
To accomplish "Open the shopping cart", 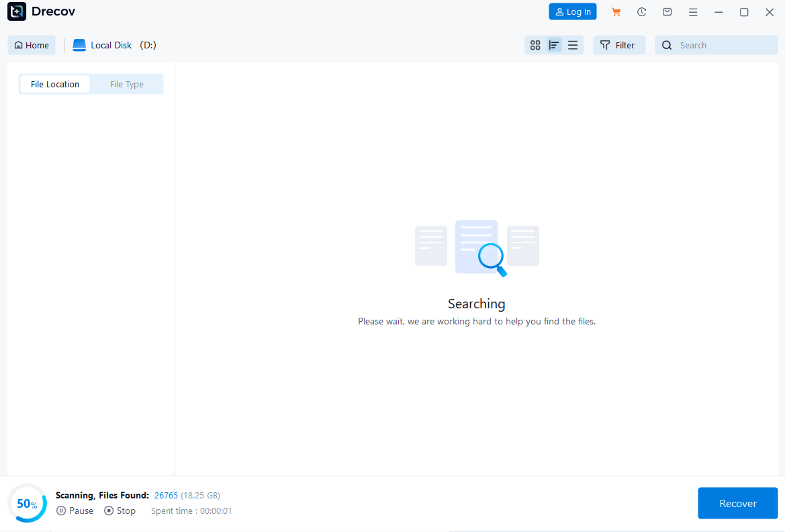I will click(616, 11).
